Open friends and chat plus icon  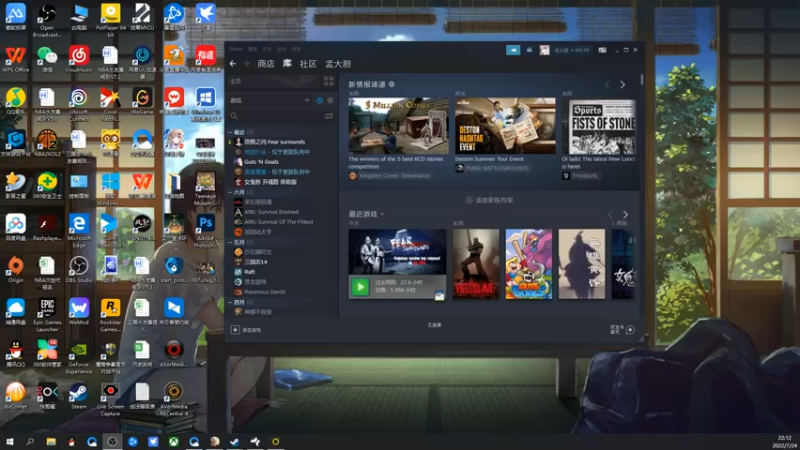(630, 330)
